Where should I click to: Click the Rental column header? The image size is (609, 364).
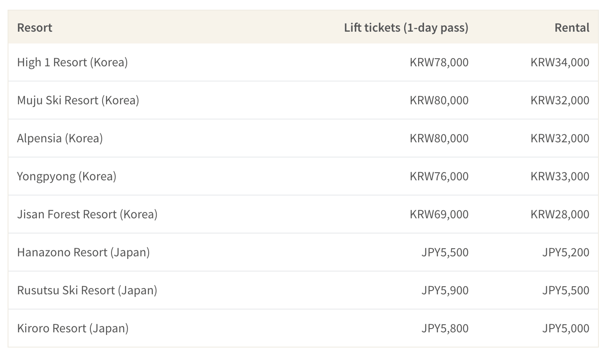(572, 27)
